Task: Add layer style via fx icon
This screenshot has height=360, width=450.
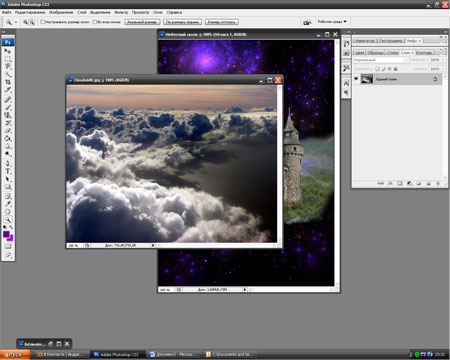Action: [x=390, y=183]
